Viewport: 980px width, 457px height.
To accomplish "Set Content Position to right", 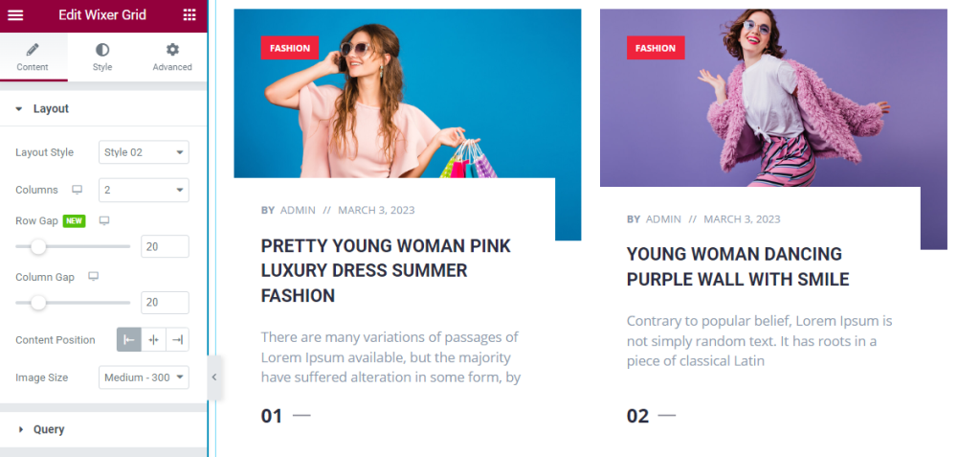I will (177, 340).
